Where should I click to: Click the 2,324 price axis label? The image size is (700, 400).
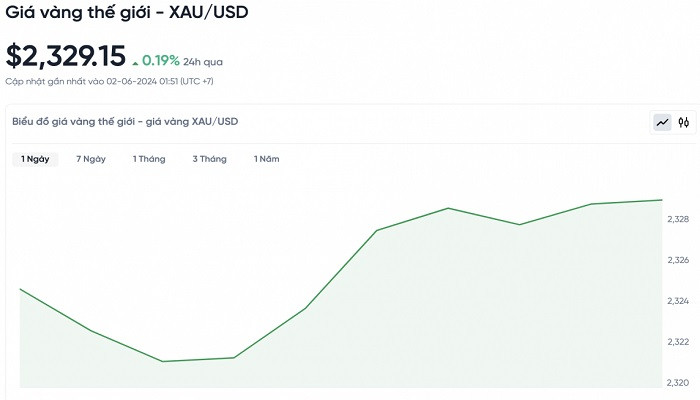(x=677, y=301)
